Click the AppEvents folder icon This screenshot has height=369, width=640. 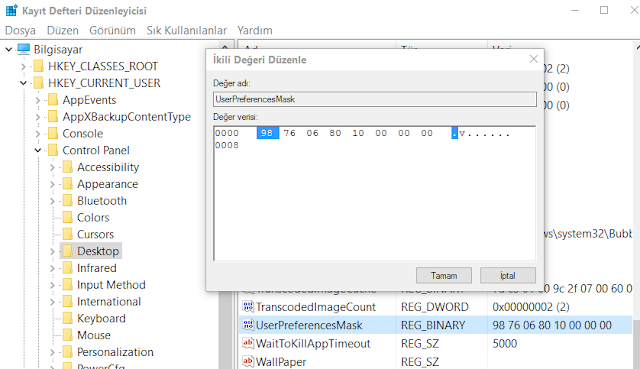pos(53,100)
